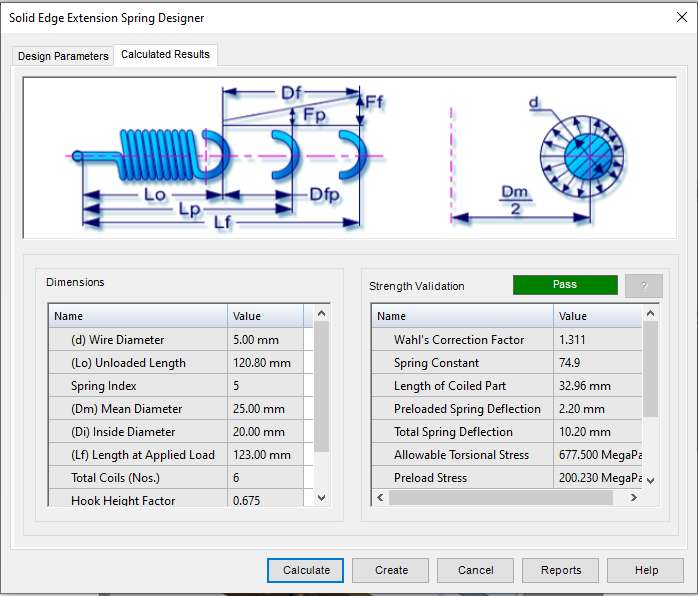The height and width of the screenshot is (596, 698).
Task: Click the Dimensions table vertical scrollbar thumb
Action: (321, 387)
